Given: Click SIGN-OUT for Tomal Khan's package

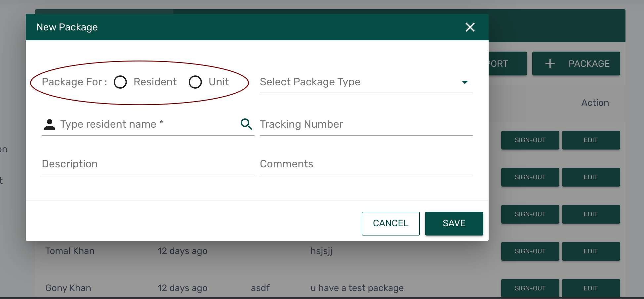Looking at the screenshot, I should tap(530, 251).
